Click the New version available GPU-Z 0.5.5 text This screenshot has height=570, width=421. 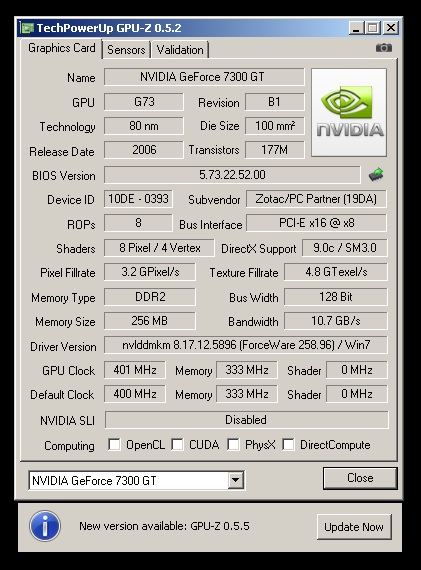[164, 526]
